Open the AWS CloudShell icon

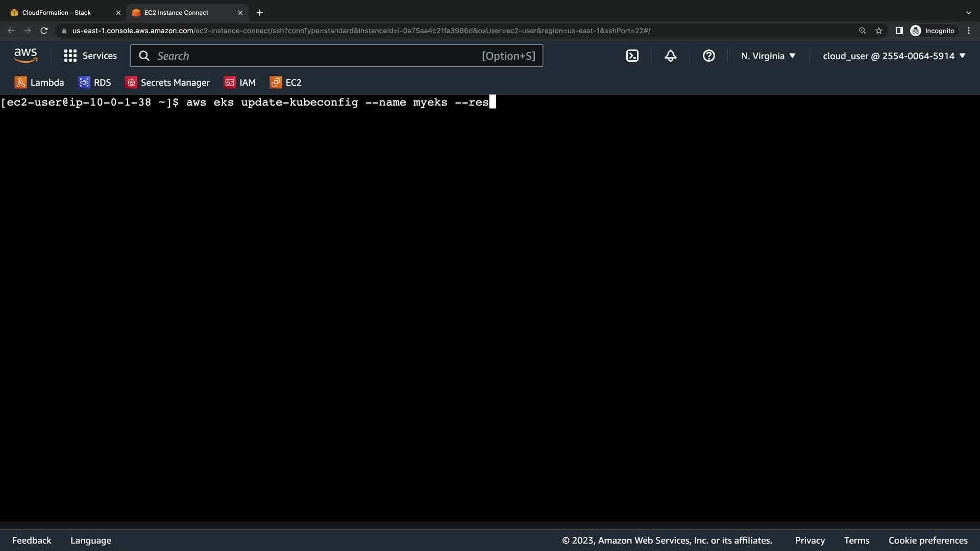click(x=632, y=56)
